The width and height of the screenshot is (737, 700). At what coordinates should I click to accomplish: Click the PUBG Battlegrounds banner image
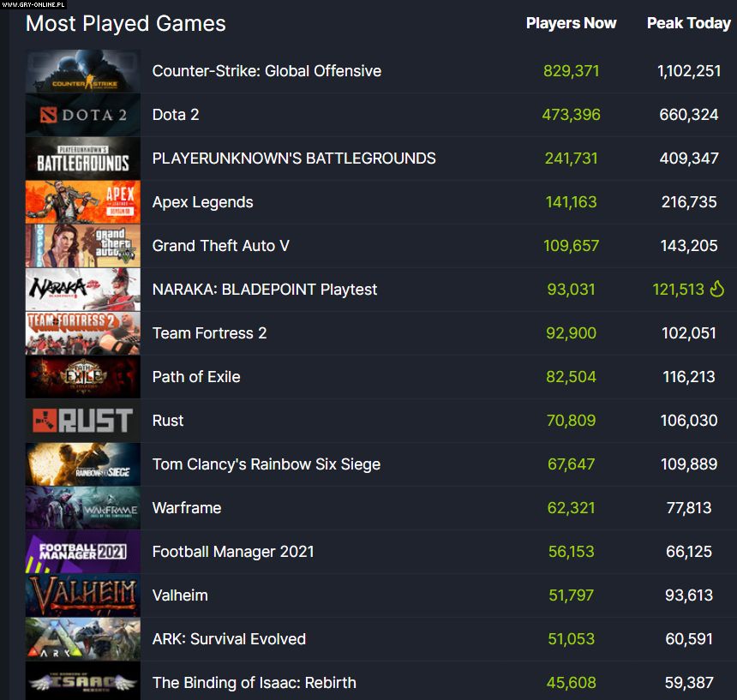(82, 159)
